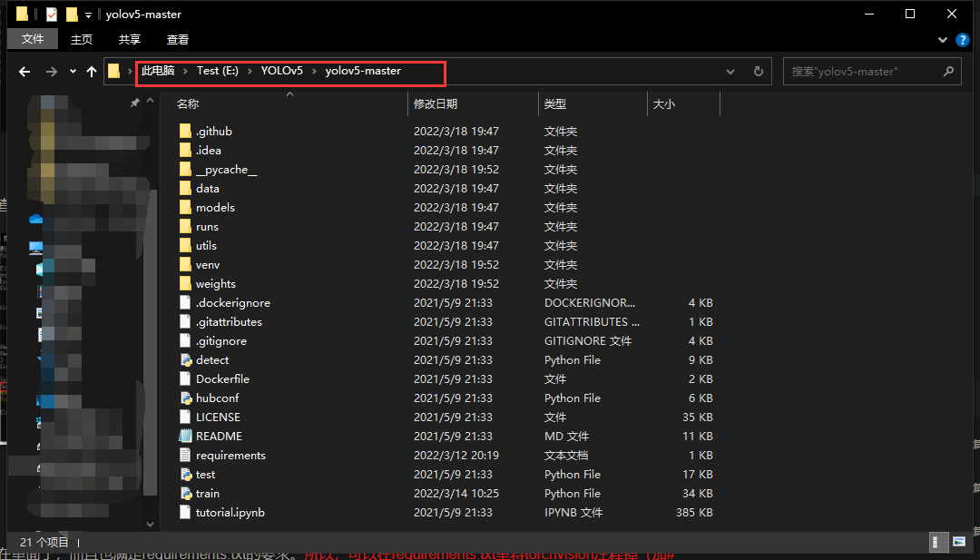Select the data folder icon
Viewport: 980px width, 560px height.
185,188
